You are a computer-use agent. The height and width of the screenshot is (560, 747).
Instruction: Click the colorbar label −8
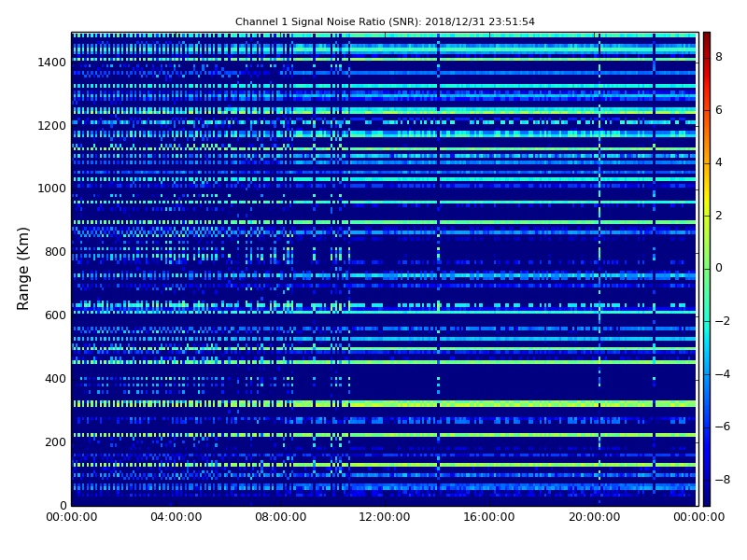click(x=722, y=480)
